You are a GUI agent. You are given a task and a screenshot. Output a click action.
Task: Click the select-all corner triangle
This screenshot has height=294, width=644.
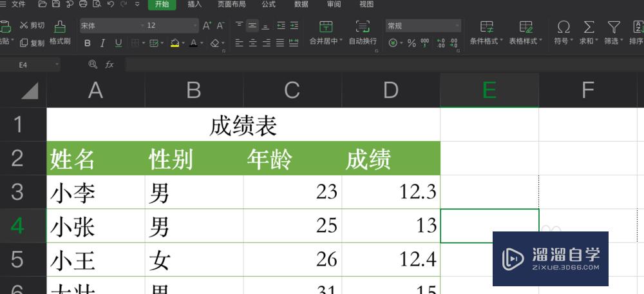[x=29, y=91]
